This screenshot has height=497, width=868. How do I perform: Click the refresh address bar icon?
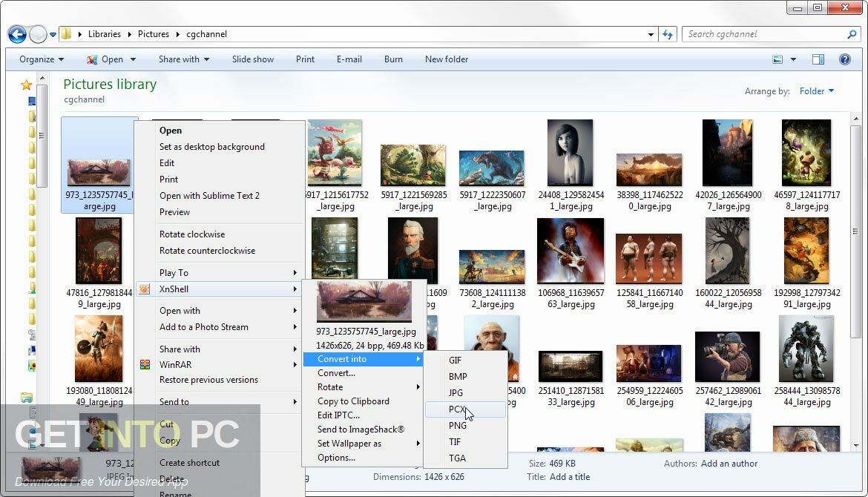click(668, 34)
